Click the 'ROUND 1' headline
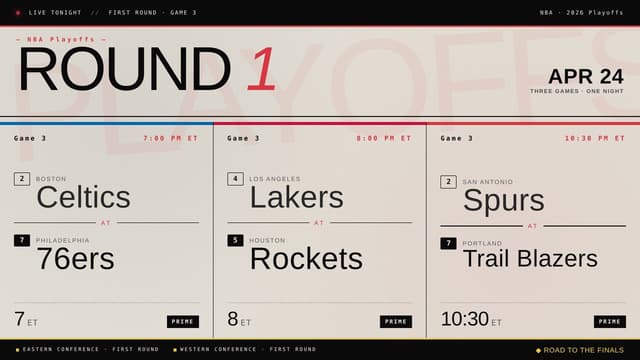 [148, 69]
